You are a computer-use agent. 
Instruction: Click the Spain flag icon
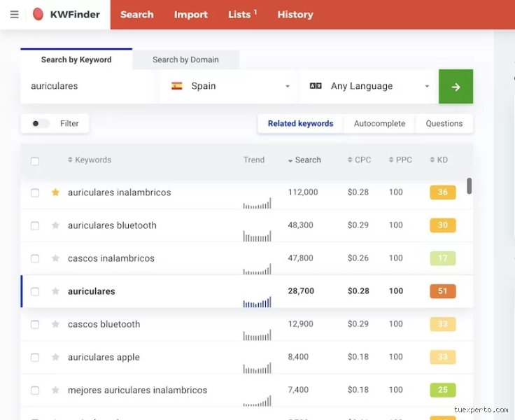click(x=177, y=86)
